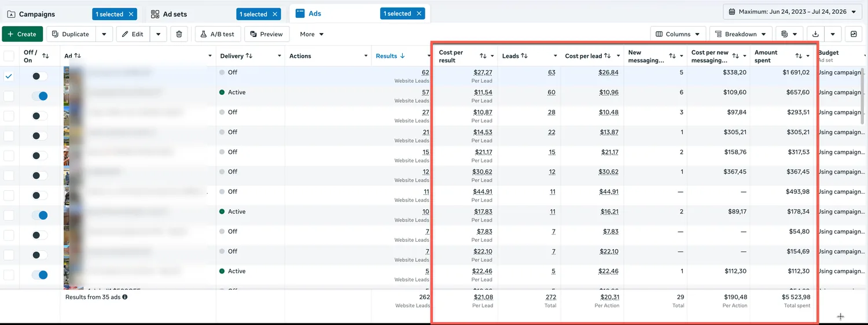Open the reports icon dropdown
The image size is (868, 325).
(789, 34)
